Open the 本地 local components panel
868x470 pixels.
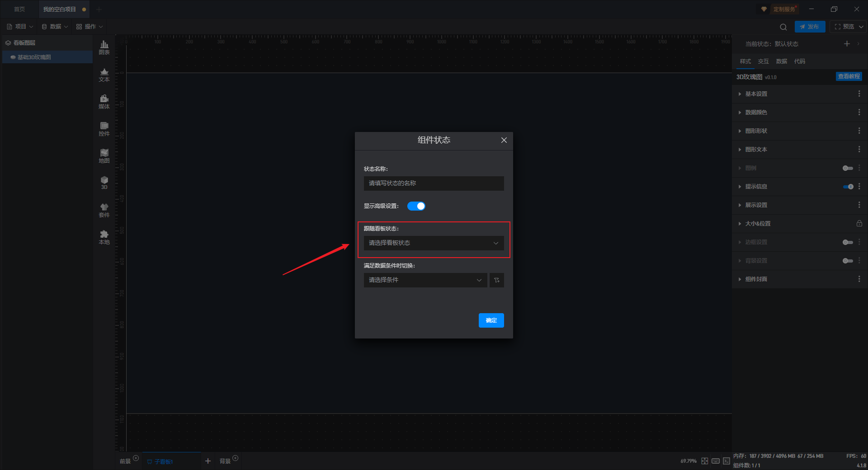click(x=104, y=237)
